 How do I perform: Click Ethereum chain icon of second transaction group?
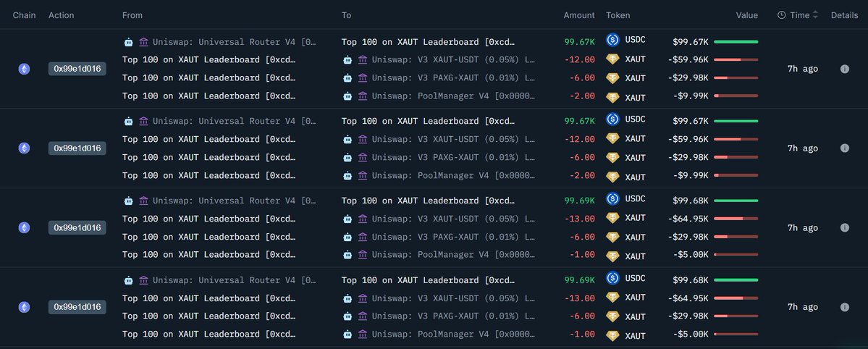25,148
